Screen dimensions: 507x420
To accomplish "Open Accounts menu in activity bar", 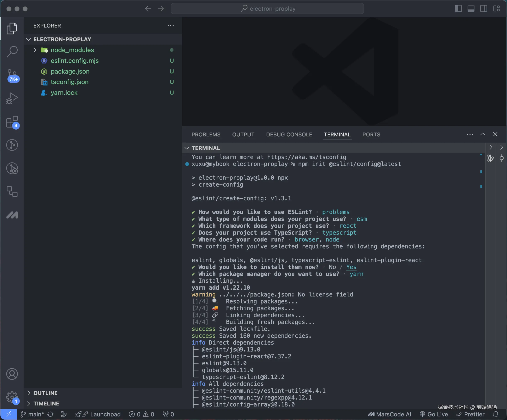I will coord(12,374).
